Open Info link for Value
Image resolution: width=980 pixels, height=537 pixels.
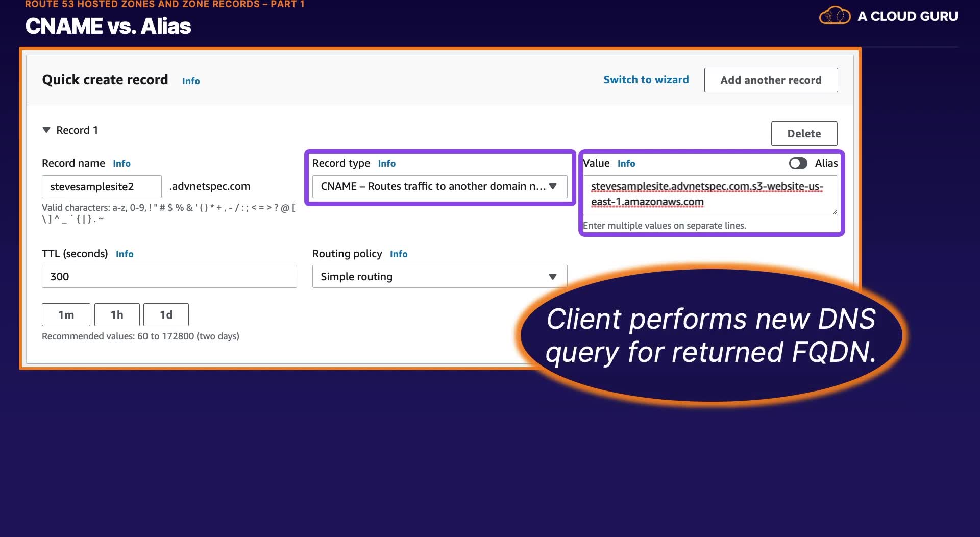626,164
